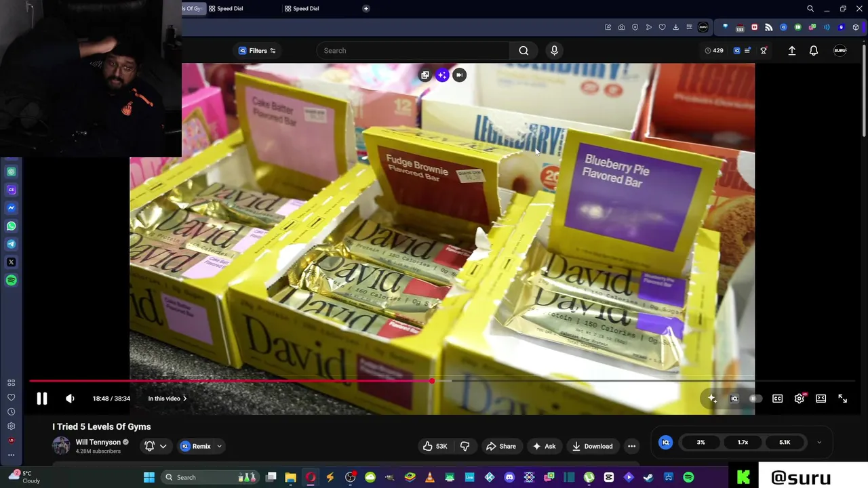Open Spotify in the sidebar

click(11, 280)
